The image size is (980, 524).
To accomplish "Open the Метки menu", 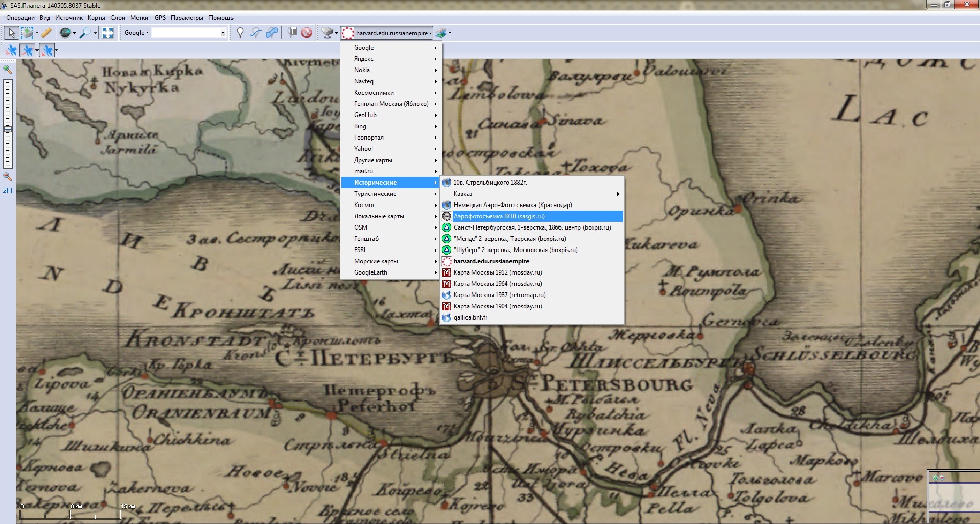I will pos(139,18).
